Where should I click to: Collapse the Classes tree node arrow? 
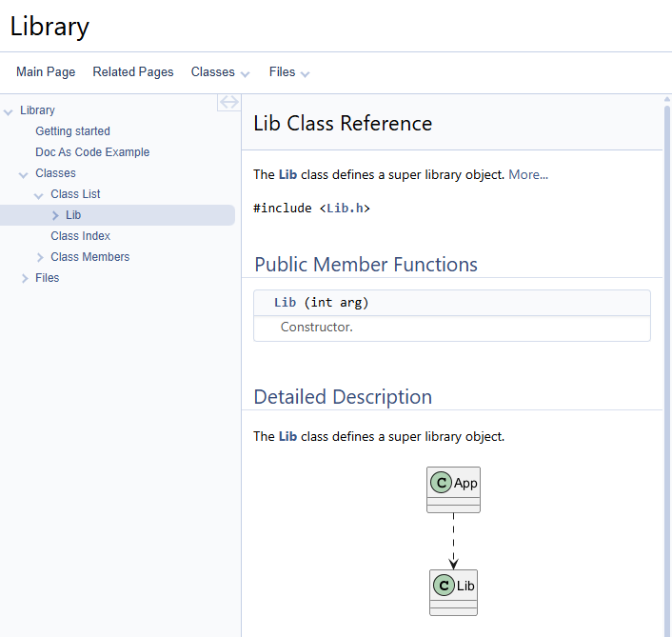pyautogui.click(x=24, y=174)
